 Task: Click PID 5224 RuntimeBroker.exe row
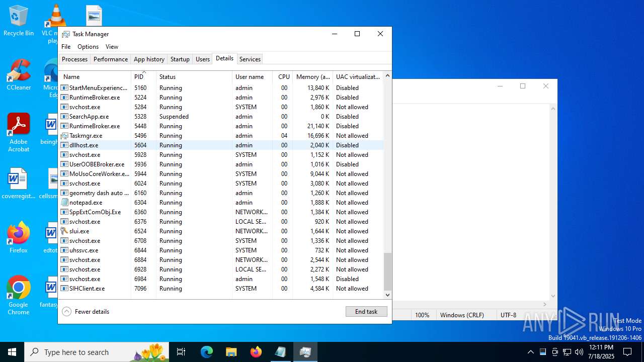pos(221,98)
